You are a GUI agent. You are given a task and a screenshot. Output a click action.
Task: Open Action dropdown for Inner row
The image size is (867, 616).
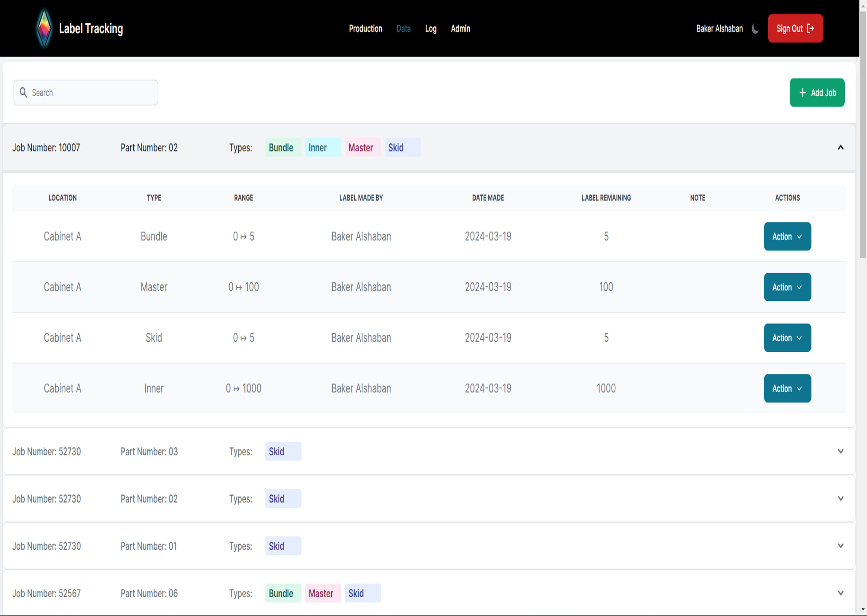tap(787, 388)
